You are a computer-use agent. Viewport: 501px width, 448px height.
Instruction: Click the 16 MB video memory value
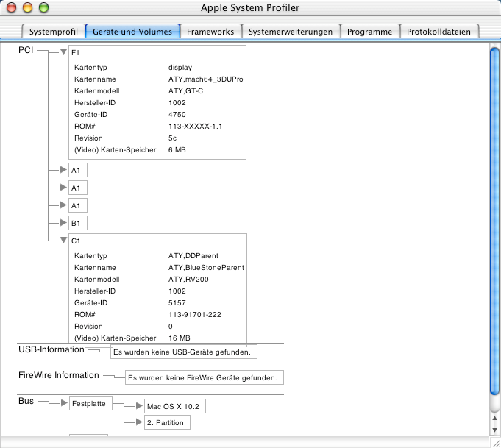180,338
